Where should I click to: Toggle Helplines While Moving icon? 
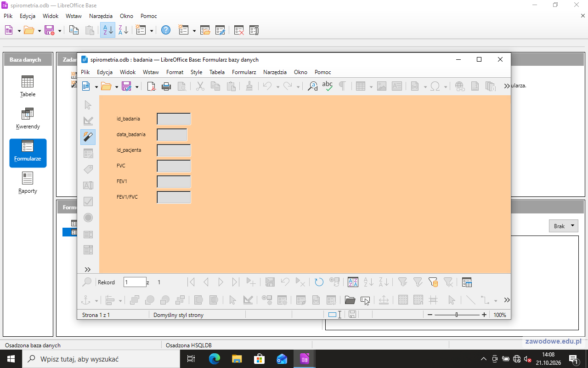click(433, 300)
